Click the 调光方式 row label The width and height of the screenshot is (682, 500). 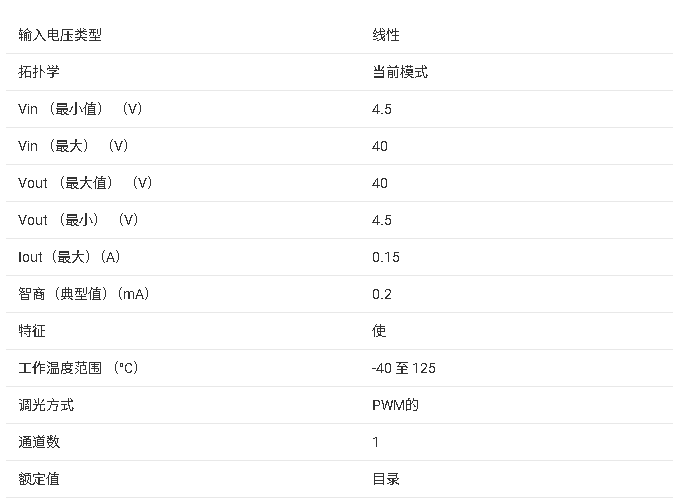[46, 405]
